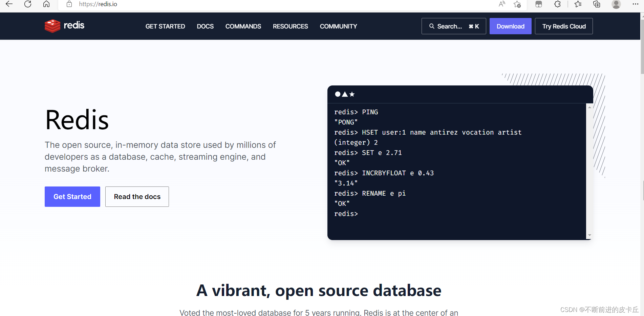
Task: Click the '"PONG"' response line
Action: pyautogui.click(x=346, y=122)
